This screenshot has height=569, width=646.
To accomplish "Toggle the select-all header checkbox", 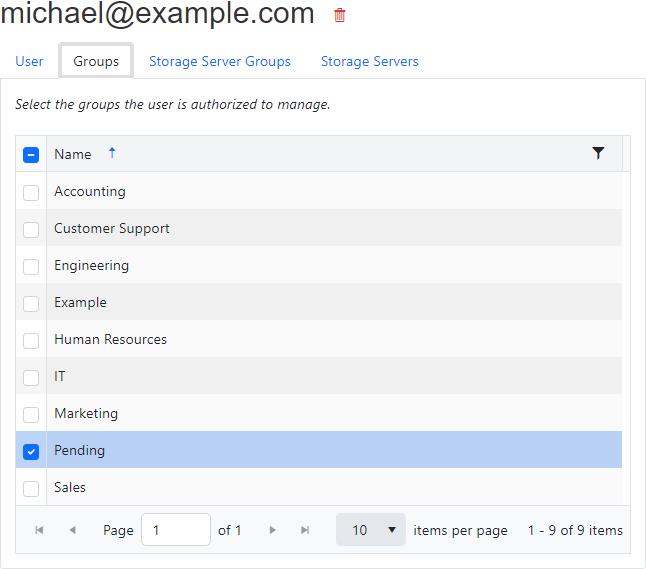I will tap(31, 155).
